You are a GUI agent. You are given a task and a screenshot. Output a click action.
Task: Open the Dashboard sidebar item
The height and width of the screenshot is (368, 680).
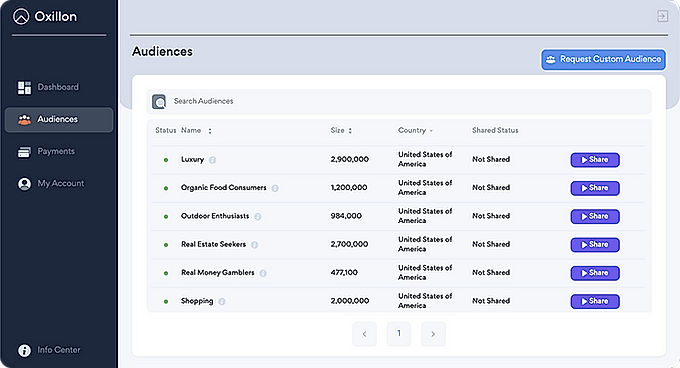(59, 87)
